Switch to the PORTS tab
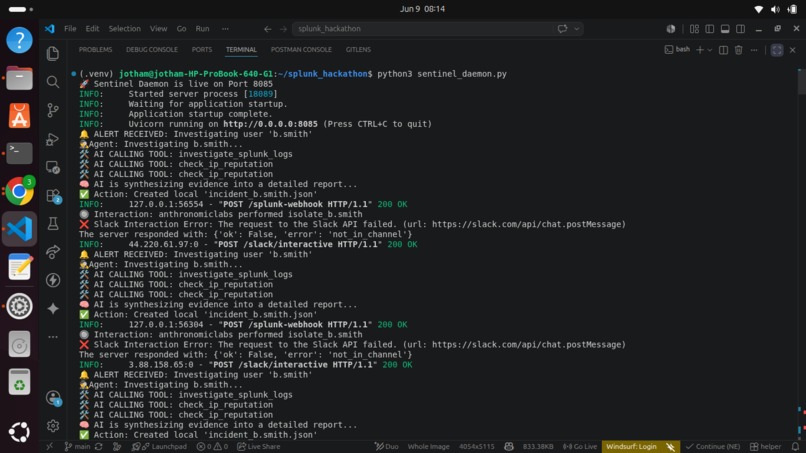This screenshot has width=806, height=453. tap(202, 50)
